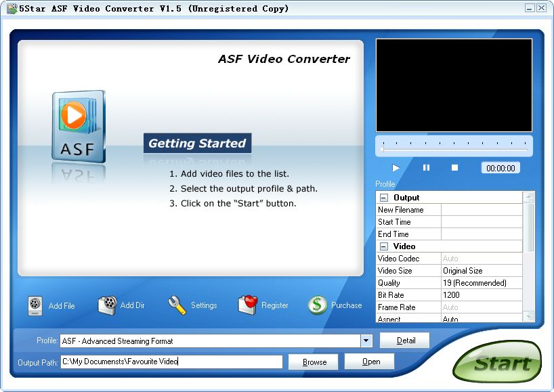Select Quality '19 (Recommended)' value
The width and height of the screenshot is (554, 392).
tap(482, 283)
